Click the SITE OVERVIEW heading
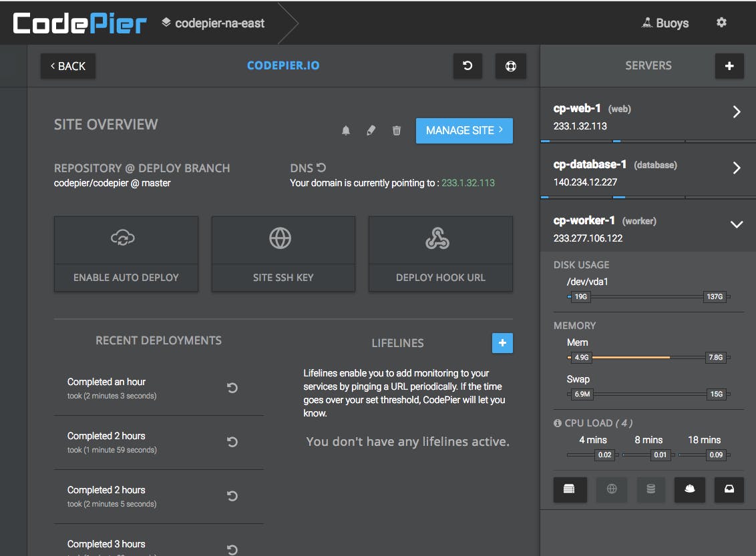756x556 pixels. 106,125
